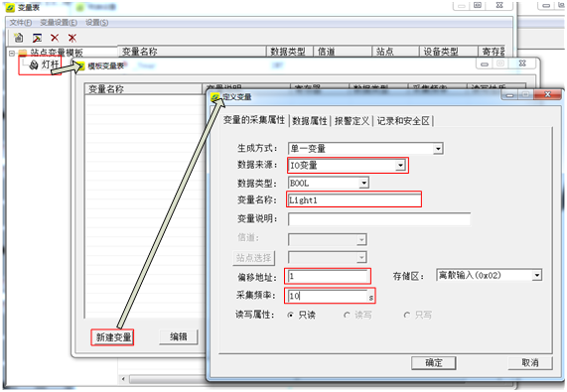Screen dimensions: 567x392
Task: Select the 只读 radio button
Action: point(290,315)
